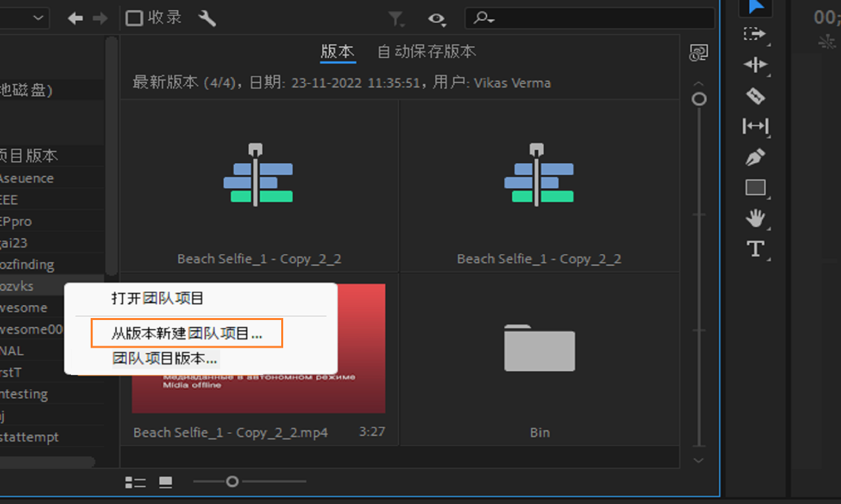Click the down chevron below version slider

[699, 461]
